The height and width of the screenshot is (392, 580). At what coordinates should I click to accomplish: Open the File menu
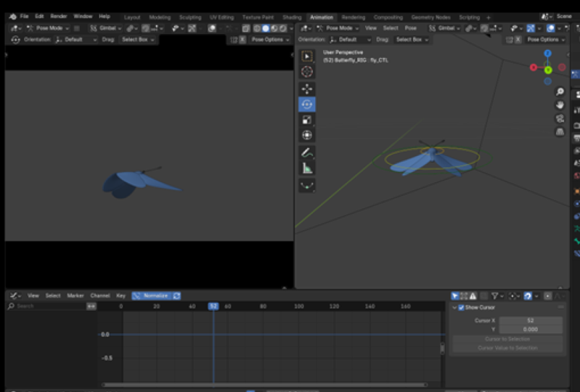pyautogui.click(x=25, y=16)
